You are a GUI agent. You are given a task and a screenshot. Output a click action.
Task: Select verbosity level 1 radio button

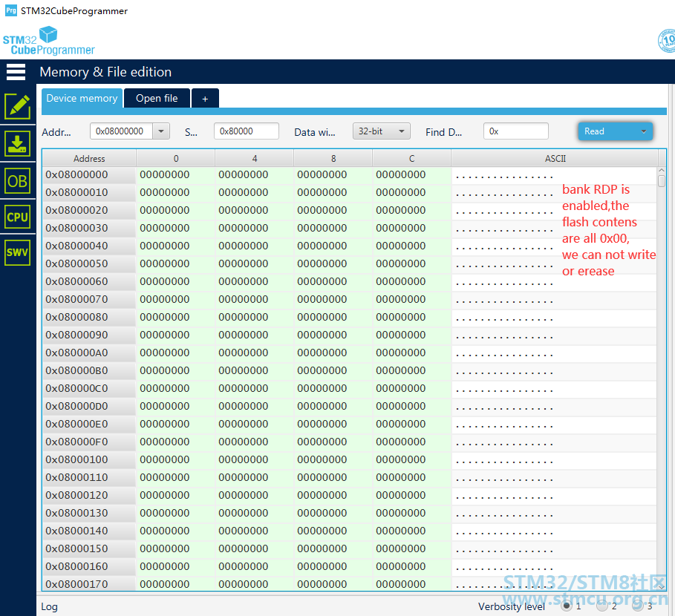tap(567, 606)
